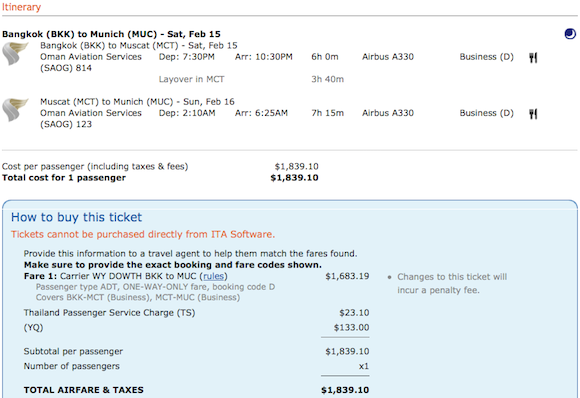Click the Oman Air logo for flight 123
This screenshot has width=580, height=398.
click(x=15, y=110)
